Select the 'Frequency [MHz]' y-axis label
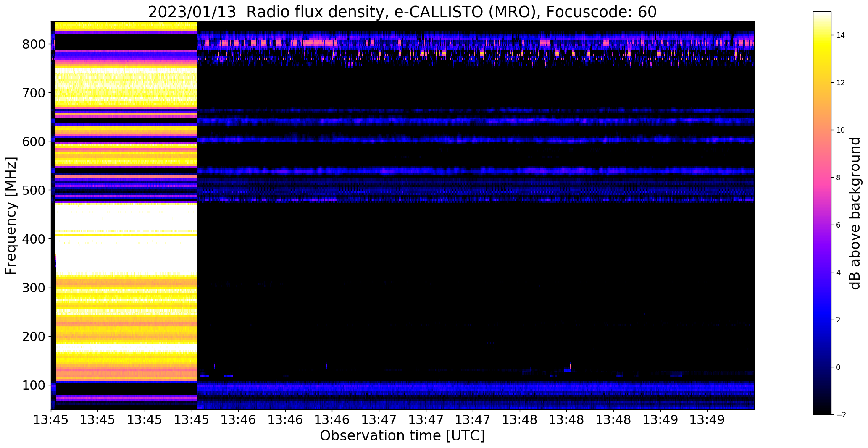This screenshot has width=868, height=448. pos(11,216)
